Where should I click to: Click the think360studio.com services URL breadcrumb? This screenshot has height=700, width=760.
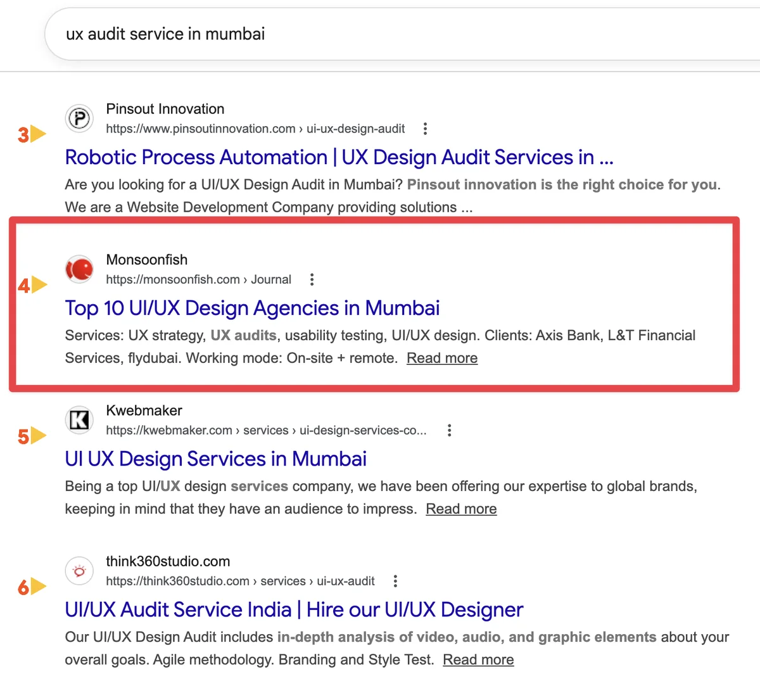click(x=240, y=581)
